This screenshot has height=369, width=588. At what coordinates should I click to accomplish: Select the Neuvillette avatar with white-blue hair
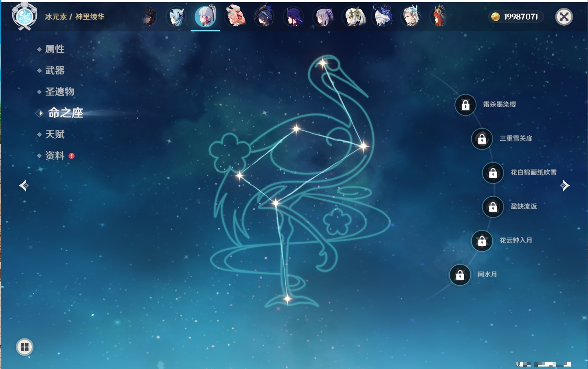pos(412,17)
